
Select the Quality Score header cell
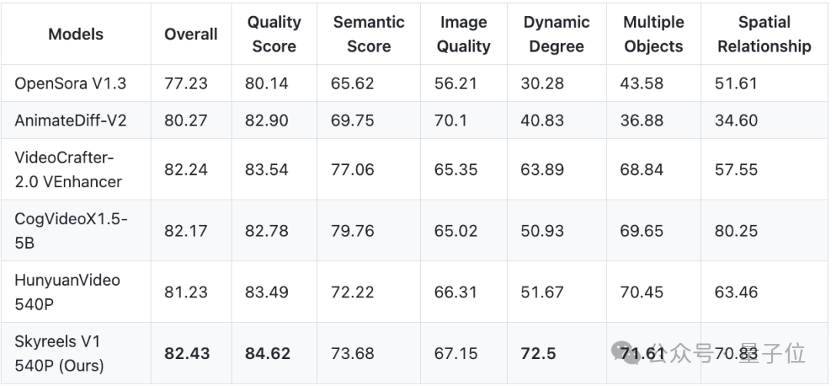274,34
